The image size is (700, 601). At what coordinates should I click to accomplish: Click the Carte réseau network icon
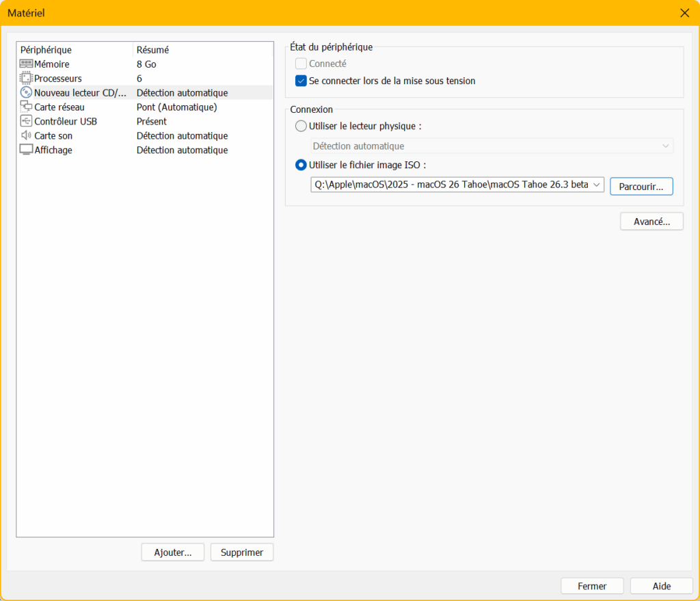coord(27,107)
